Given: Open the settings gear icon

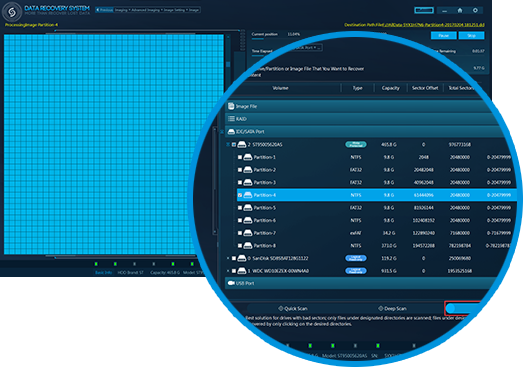Looking at the screenshot, I should [x=475, y=10].
